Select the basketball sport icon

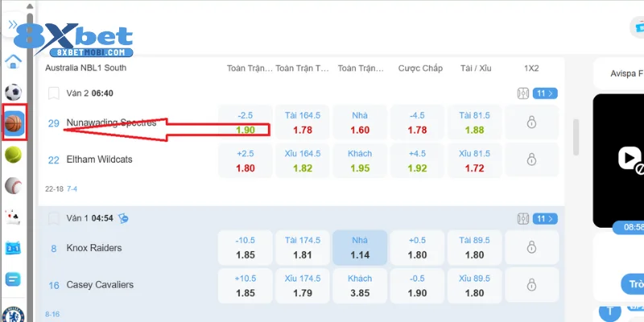(14, 123)
